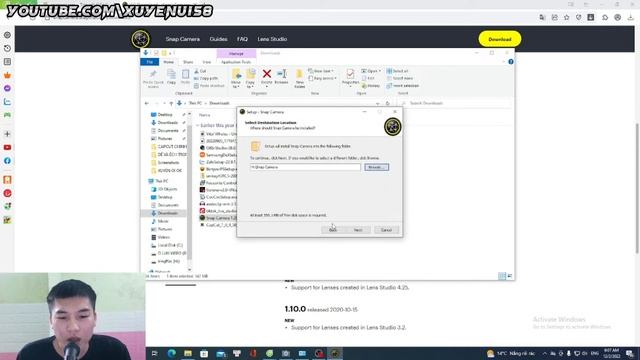Select Screenshots in the Explorer navigation pane
This screenshot has height=360, width=640.
click(x=168, y=162)
